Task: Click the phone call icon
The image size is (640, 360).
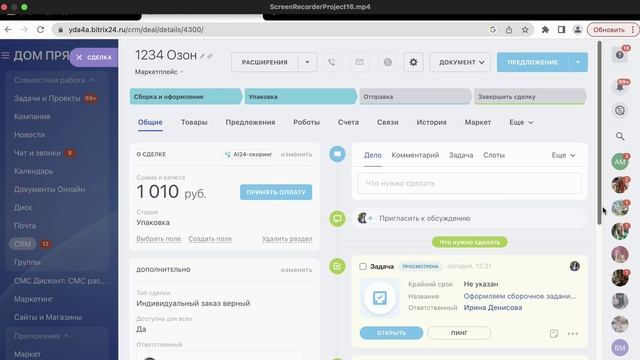Action: pos(332,62)
